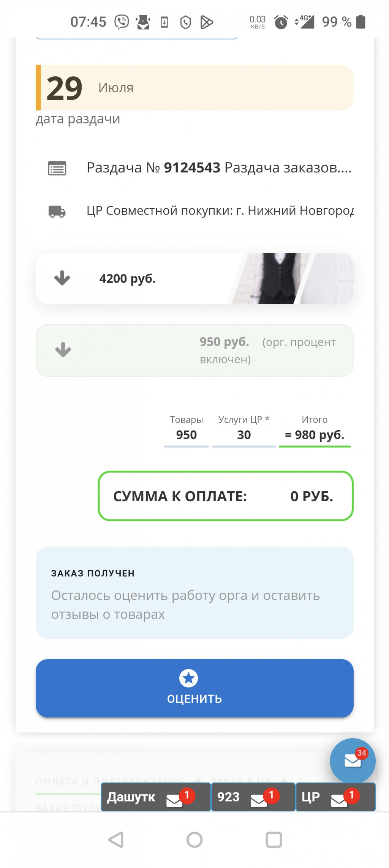Click the ЗАКАЗ ПОЛУЧЕН status box

pyautogui.click(x=194, y=593)
